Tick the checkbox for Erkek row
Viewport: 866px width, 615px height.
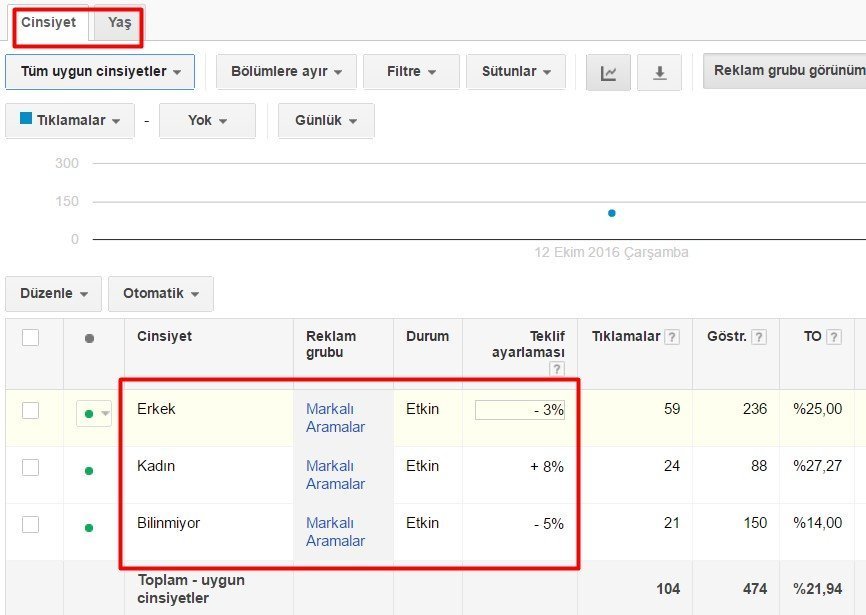tap(31, 410)
